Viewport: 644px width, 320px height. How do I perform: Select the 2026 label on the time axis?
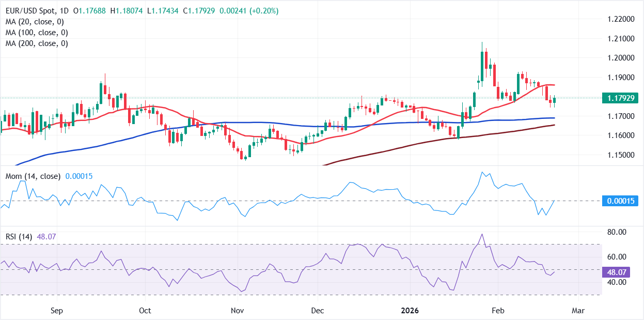[409, 311]
